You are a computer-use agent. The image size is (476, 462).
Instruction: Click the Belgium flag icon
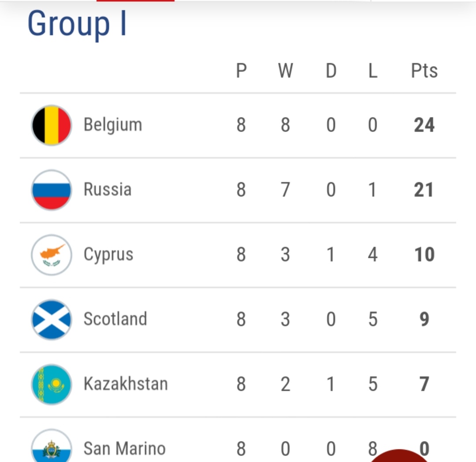[51, 125]
